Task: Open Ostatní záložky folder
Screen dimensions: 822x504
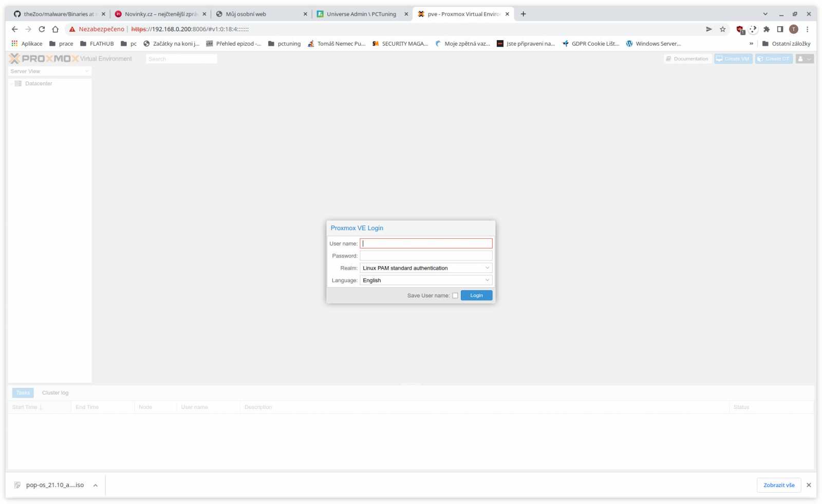Action: [786, 44]
